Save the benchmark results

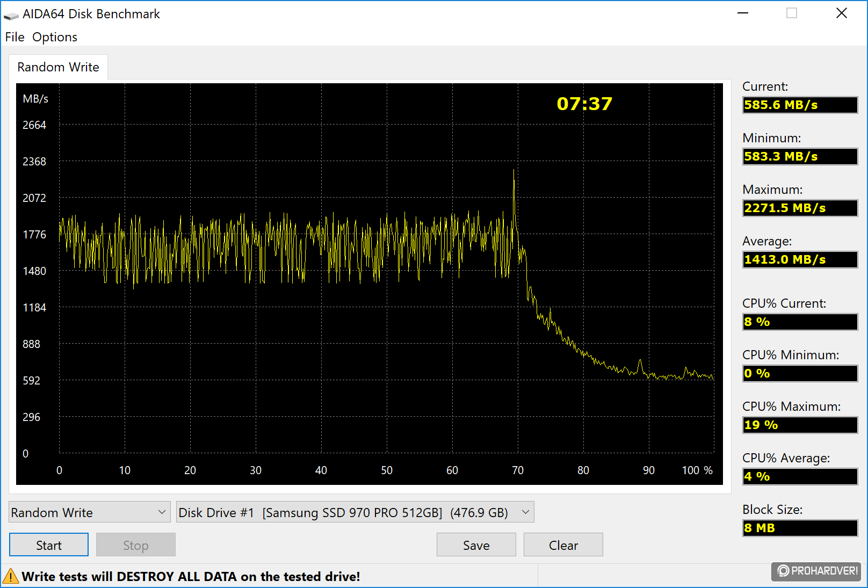click(x=476, y=545)
